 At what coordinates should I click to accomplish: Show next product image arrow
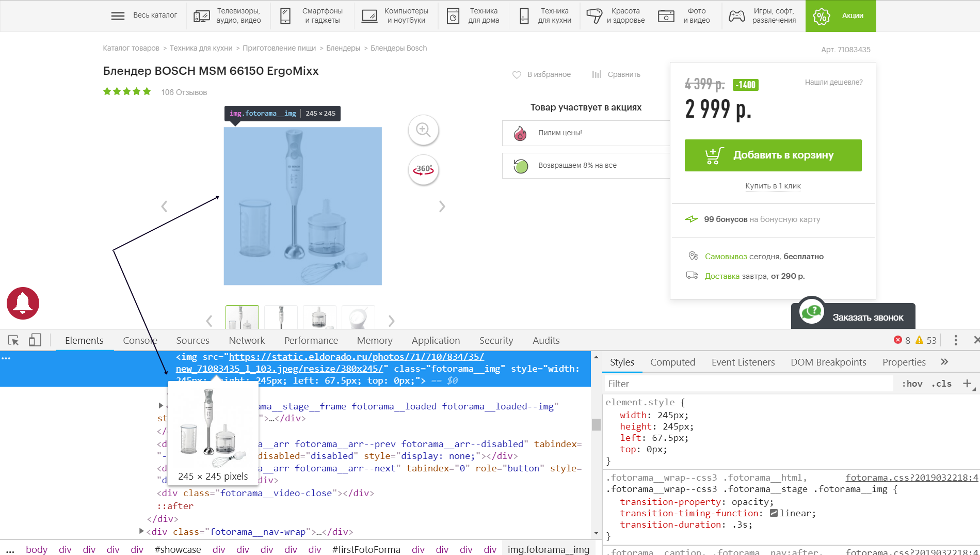(442, 207)
